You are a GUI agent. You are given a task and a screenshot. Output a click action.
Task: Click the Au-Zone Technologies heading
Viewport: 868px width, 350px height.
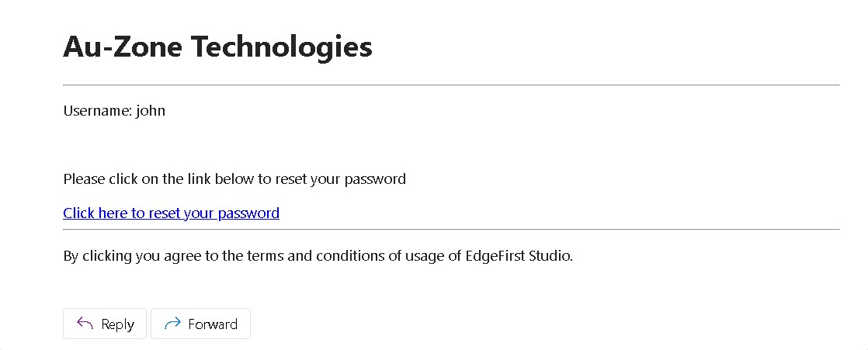217,47
